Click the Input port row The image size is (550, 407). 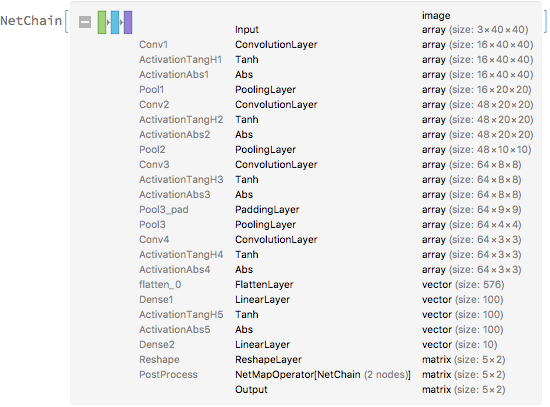(384, 29)
